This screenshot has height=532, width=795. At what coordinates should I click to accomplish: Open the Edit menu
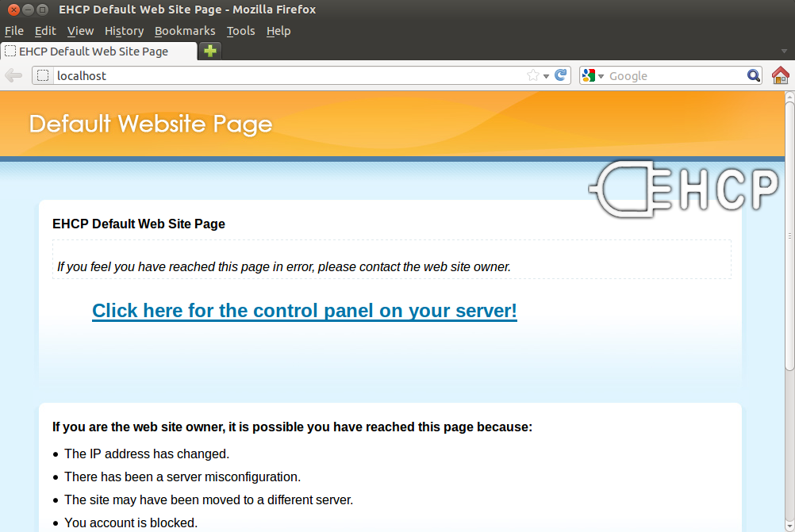pyautogui.click(x=45, y=31)
